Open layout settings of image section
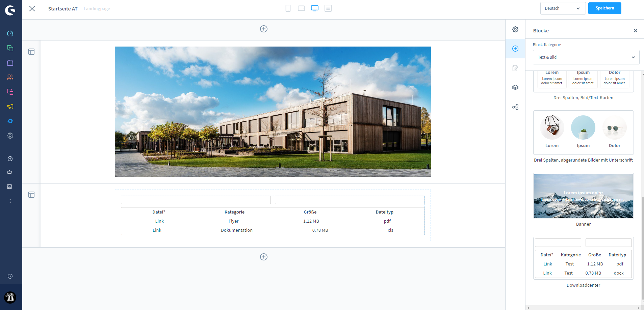The width and height of the screenshot is (644, 310). [x=31, y=52]
